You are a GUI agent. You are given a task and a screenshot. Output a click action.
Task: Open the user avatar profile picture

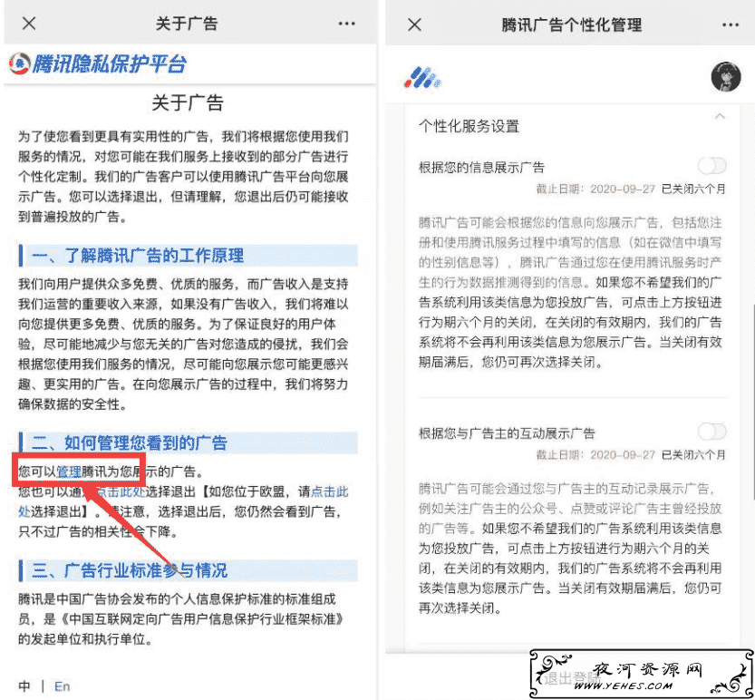726,76
